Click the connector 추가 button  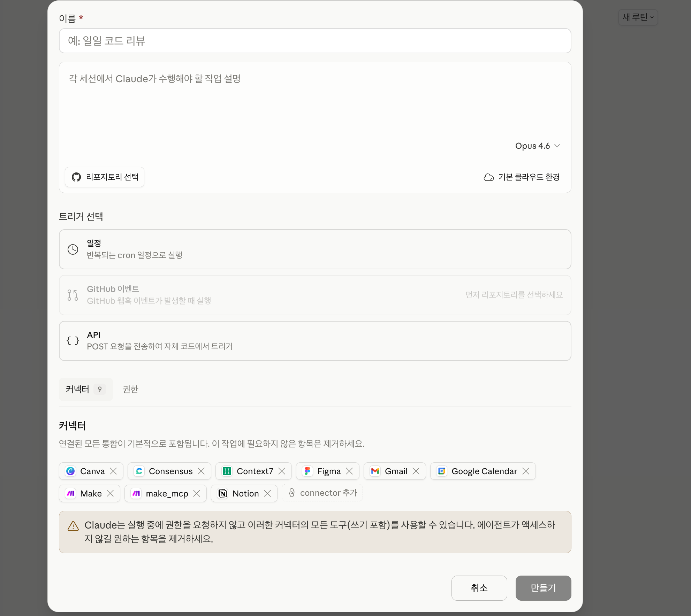(322, 493)
